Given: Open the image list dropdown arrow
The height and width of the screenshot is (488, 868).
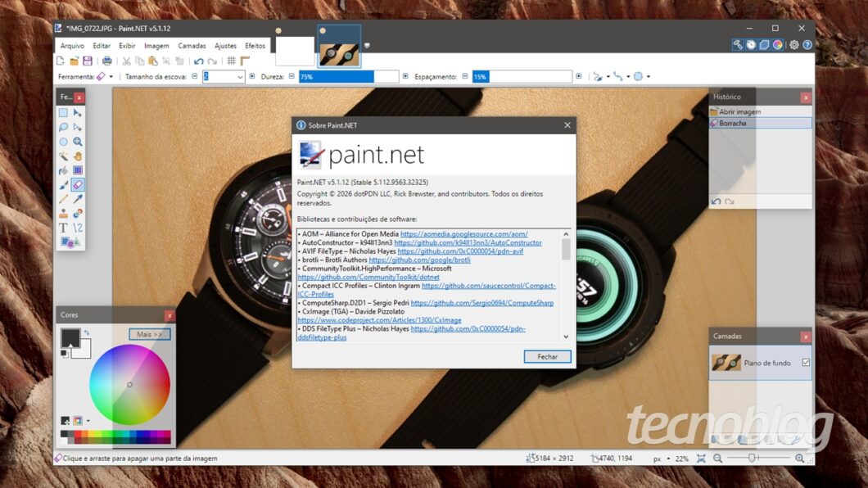Looking at the screenshot, I should [367, 45].
